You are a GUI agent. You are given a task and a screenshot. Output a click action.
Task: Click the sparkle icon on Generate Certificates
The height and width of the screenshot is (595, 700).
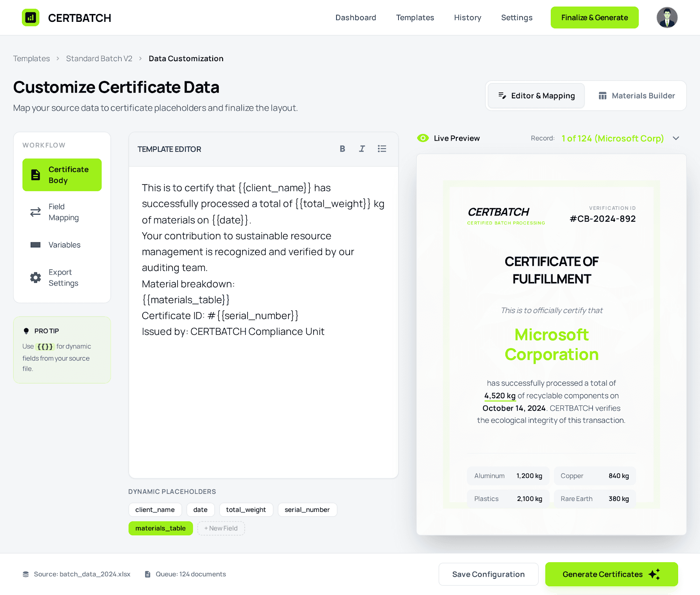tap(654, 574)
